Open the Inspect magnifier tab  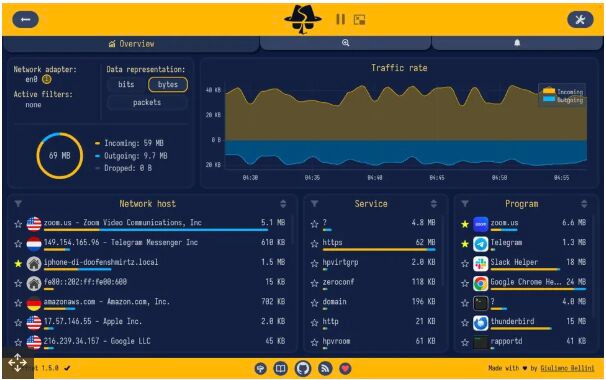click(x=345, y=43)
